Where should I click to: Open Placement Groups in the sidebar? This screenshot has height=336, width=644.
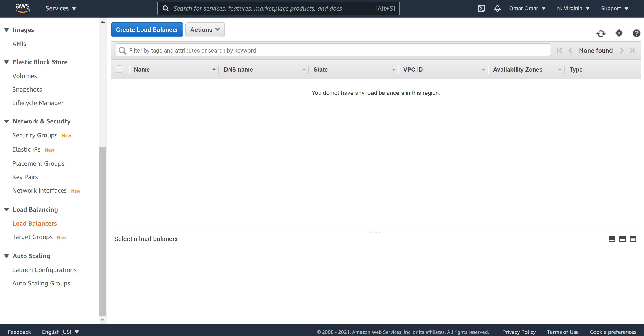[x=38, y=163]
